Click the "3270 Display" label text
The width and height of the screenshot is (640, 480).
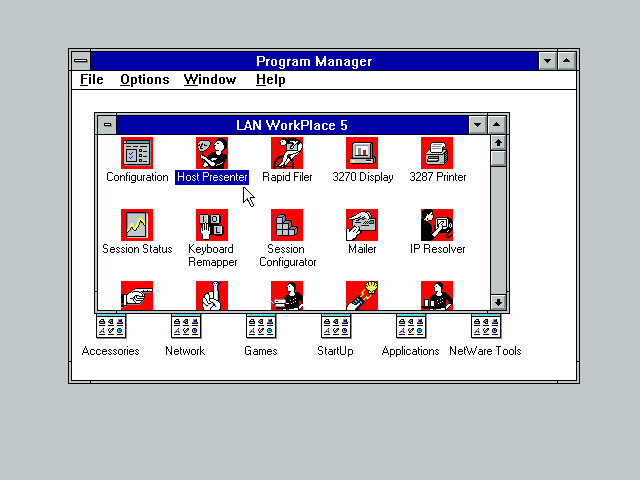tap(362, 177)
